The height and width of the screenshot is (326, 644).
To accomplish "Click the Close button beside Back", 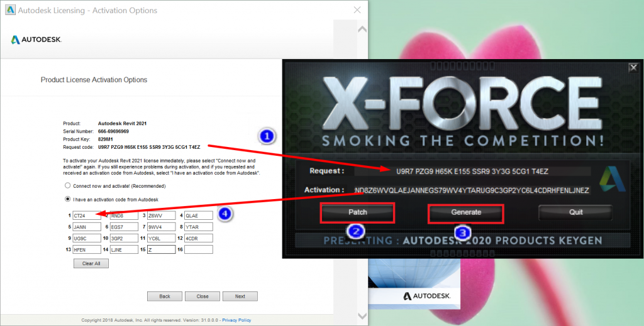I will pos(203,296).
